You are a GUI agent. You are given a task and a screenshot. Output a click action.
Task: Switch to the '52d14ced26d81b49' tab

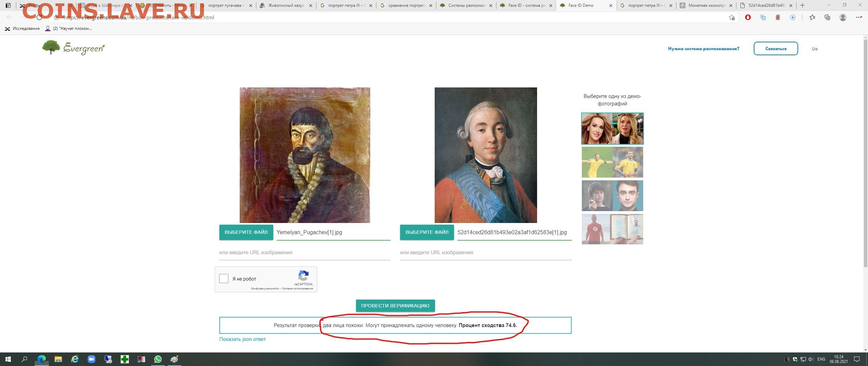[766, 5]
